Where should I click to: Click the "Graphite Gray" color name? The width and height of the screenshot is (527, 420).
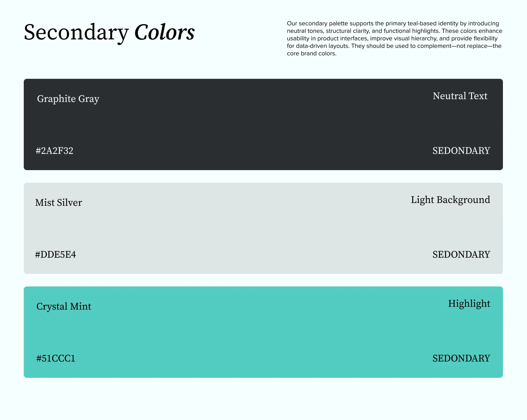click(68, 99)
